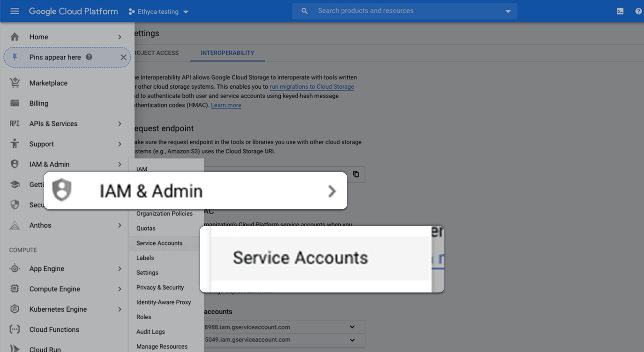Click the App Engine icon
This screenshot has height=352, width=644.
[x=15, y=268]
